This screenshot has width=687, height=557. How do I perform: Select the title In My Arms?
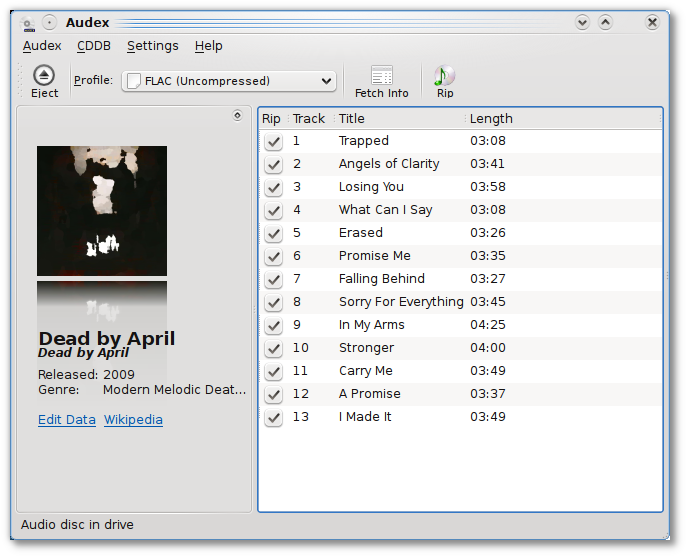pos(372,325)
